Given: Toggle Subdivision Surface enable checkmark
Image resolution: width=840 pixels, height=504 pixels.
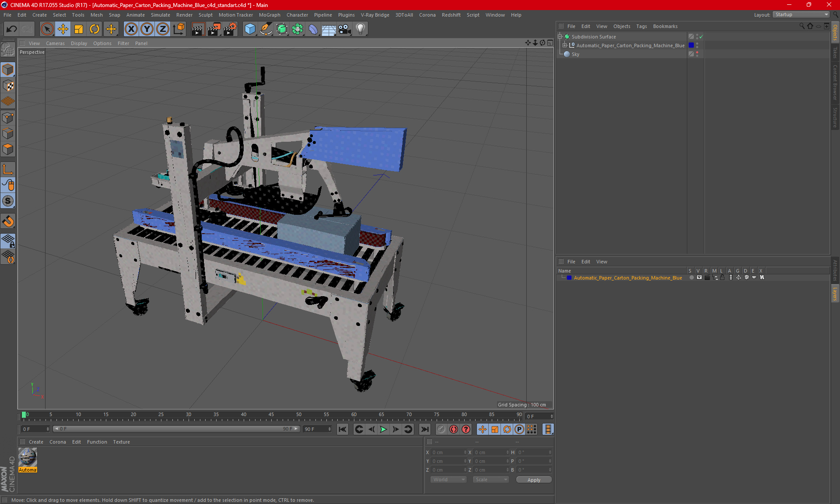Looking at the screenshot, I should 701,37.
